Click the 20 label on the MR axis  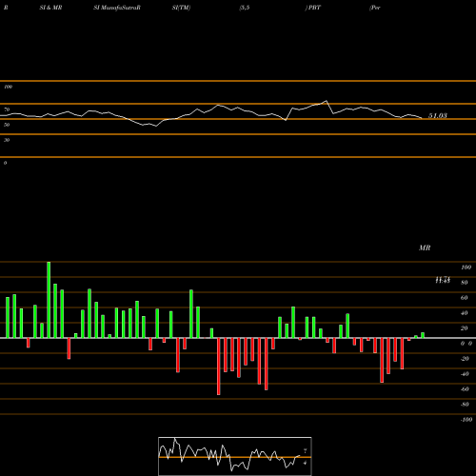pyautogui.click(x=465, y=328)
